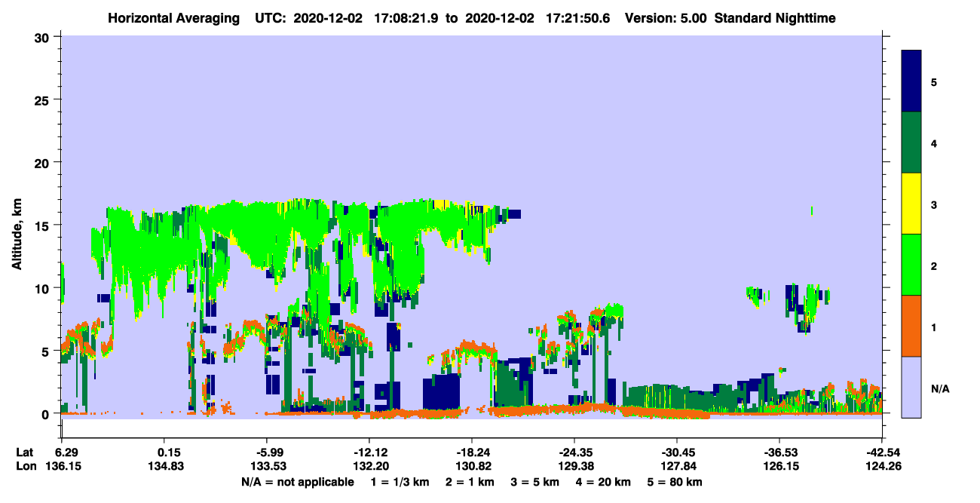Image resolution: width=980 pixels, height=503 pixels.
Task: Click the end time '17:21:50.6'
Action: click(x=578, y=18)
